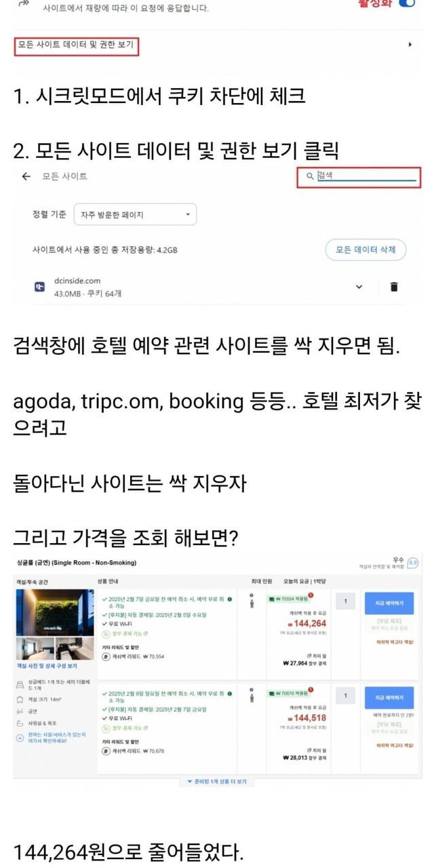The image size is (434, 868).
Task: Toggle the 활성화 switch at top
Action: pyautogui.click(x=406, y=3)
